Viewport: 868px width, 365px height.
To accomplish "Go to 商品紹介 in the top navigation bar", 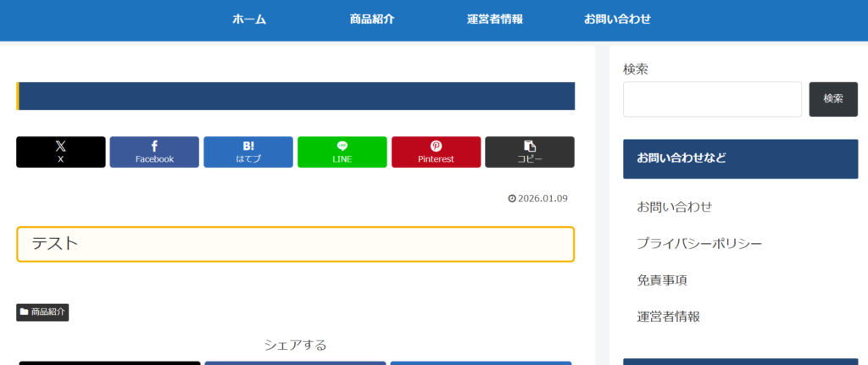I will [x=371, y=19].
